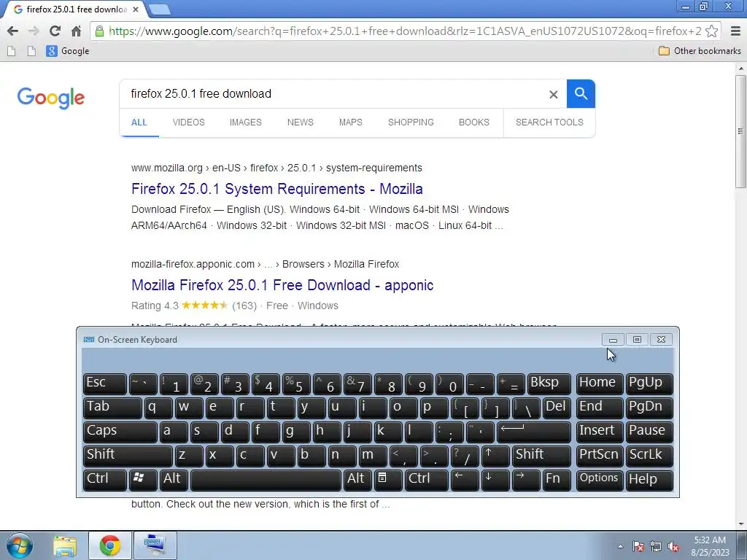Click the Esc key on keyboard
The width and height of the screenshot is (747, 560).
tap(105, 384)
